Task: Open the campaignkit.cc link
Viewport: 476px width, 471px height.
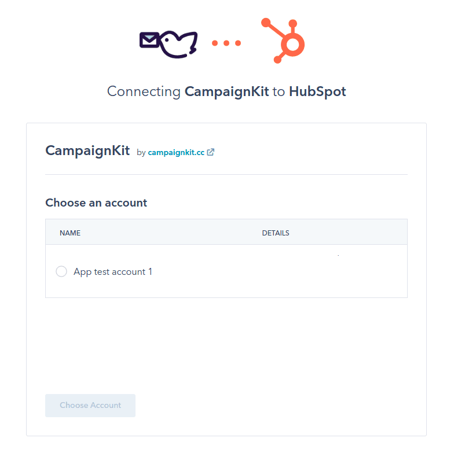Action: pyautogui.click(x=175, y=152)
